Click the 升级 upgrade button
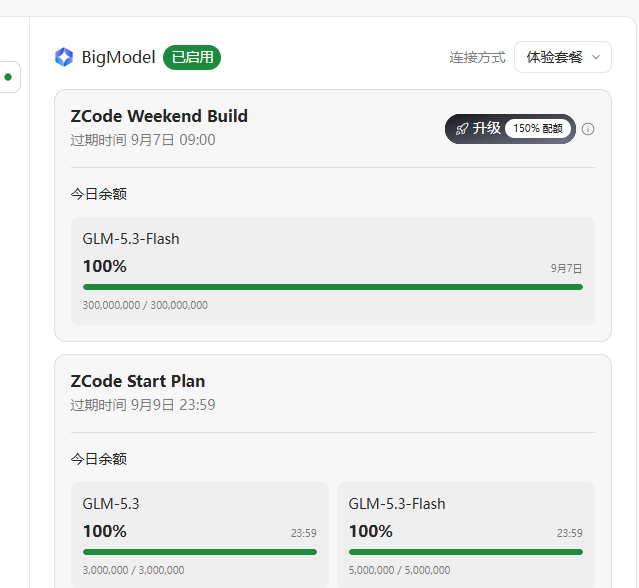Screen dimensions: 639x588 (x=510, y=129)
